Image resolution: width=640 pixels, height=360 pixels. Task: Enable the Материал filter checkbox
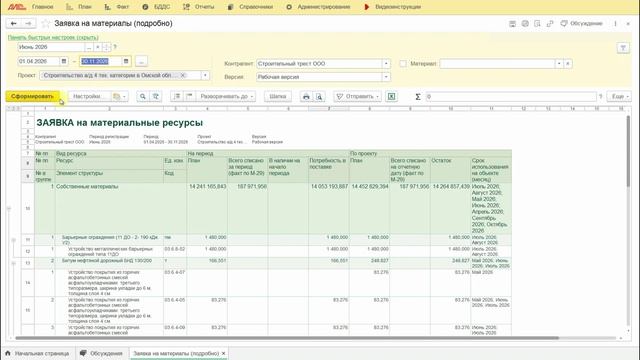403,64
